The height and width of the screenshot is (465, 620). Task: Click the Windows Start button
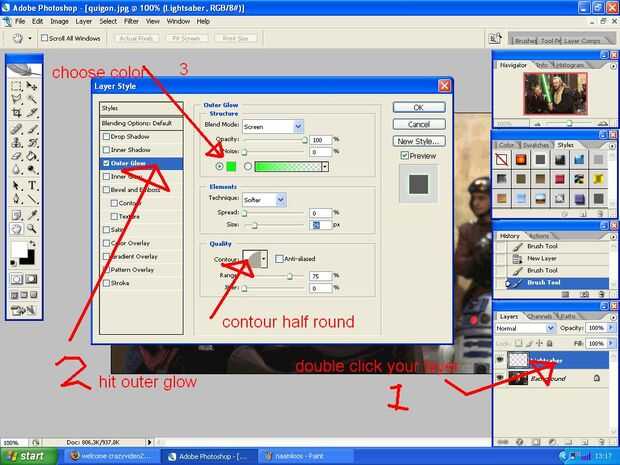point(28,456)
